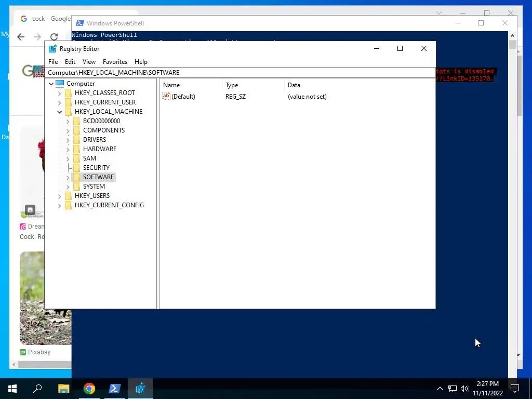Click Registry Editor title bar icon

pyautogui.click(x=52, y=49)
